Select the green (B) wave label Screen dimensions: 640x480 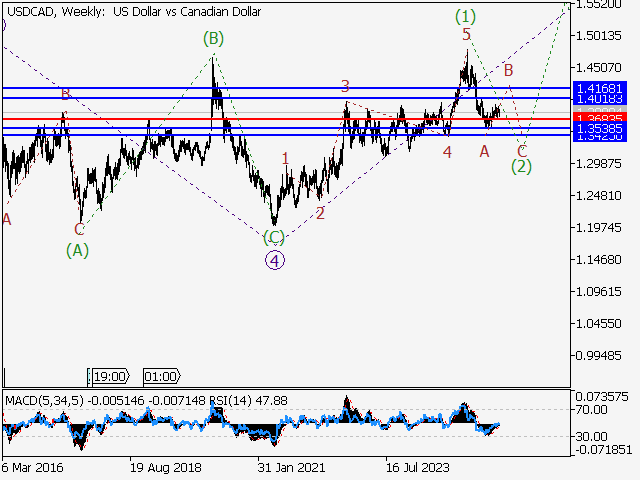tap(213, 39)
